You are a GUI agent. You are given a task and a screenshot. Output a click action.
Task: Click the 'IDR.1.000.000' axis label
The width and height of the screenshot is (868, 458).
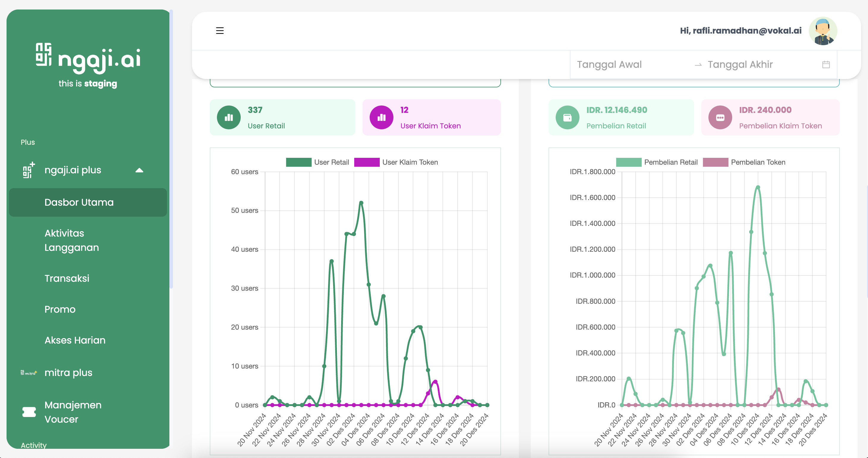tap(592, 275)
